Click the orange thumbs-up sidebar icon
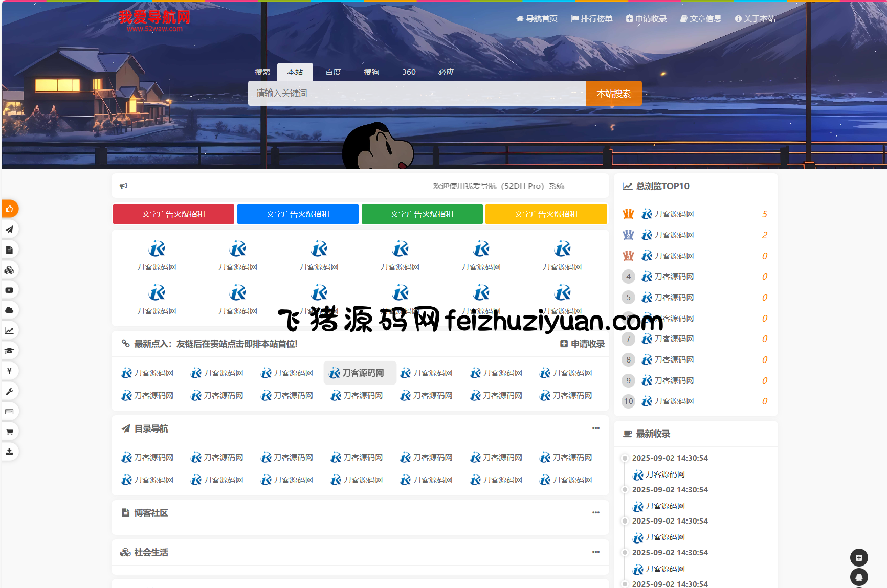Image resolution: width=887 pixels, height=588 pixels. coord(10,209)
